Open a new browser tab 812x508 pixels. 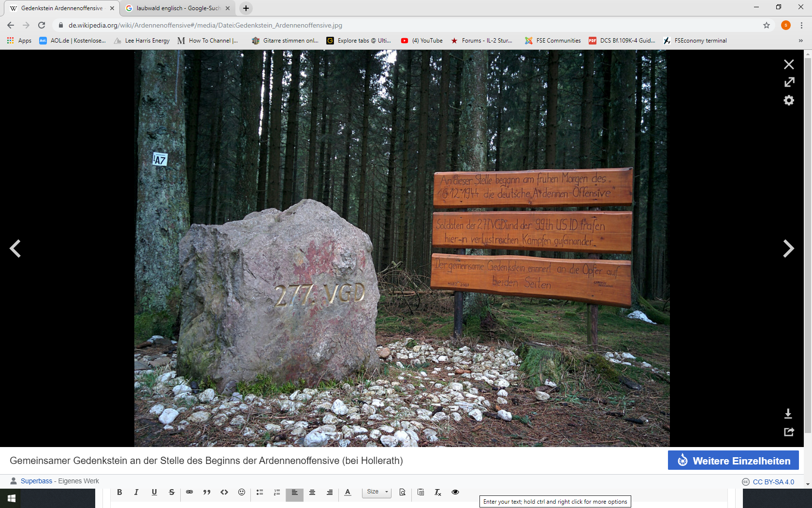(x=246, y=8)
